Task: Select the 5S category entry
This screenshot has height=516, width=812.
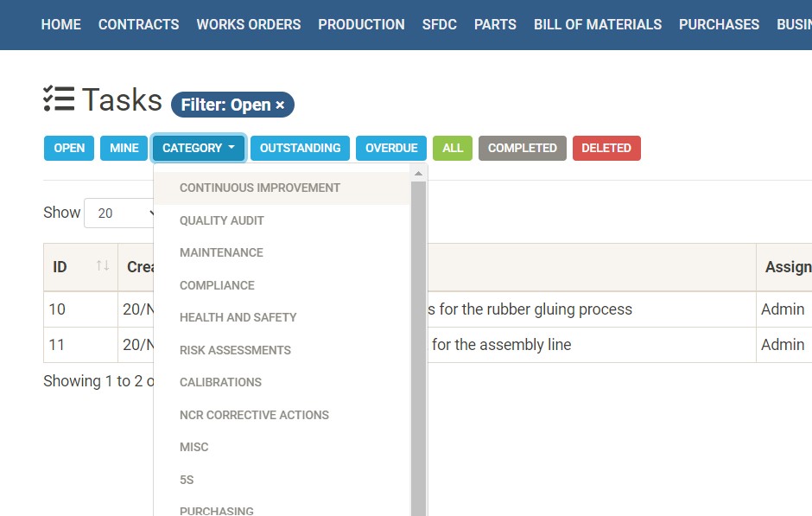Action: [187, 480]
